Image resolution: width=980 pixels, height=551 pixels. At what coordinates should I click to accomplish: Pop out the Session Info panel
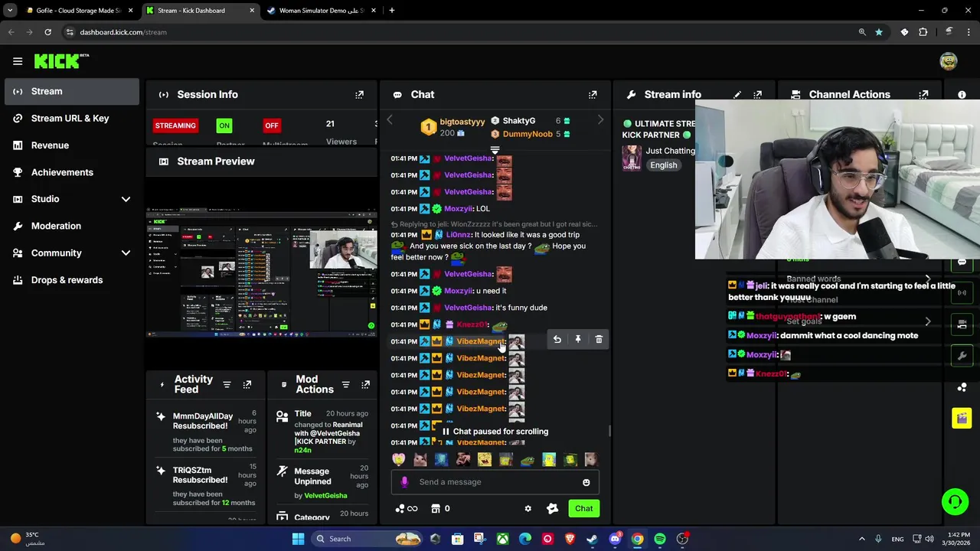tap(359, 95)
